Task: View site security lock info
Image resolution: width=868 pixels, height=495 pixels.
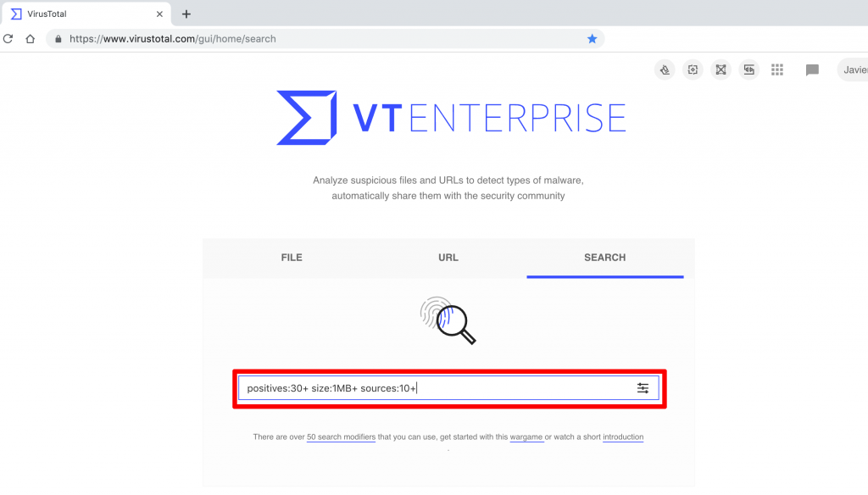Action: (x=58, y=39)
